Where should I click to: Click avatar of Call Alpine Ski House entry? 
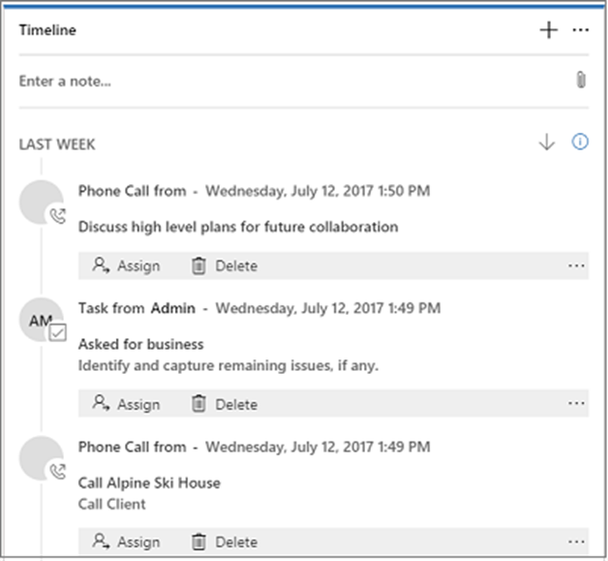pyautogui.click(x=41, y=458)
